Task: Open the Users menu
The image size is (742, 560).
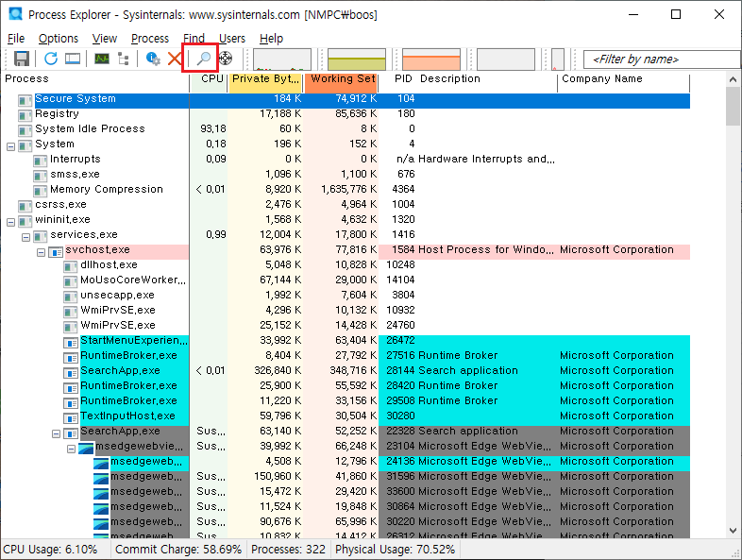Action: pyautogui.click(x=232, y=39)
